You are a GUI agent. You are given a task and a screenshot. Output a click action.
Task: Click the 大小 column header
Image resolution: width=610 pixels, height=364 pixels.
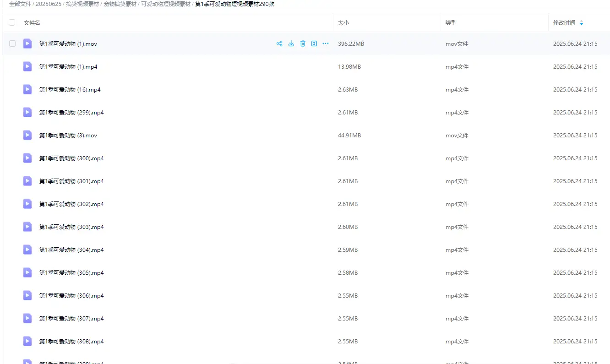coord(343,23)
